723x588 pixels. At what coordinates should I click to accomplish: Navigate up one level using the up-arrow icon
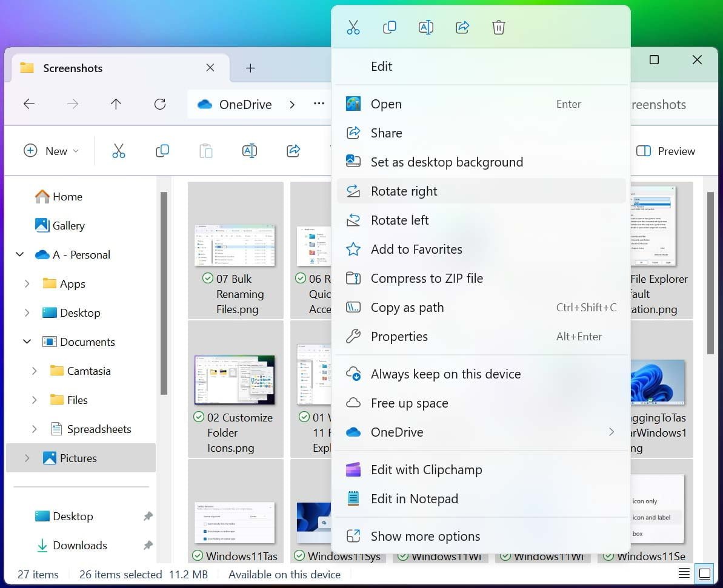(116, 104)
